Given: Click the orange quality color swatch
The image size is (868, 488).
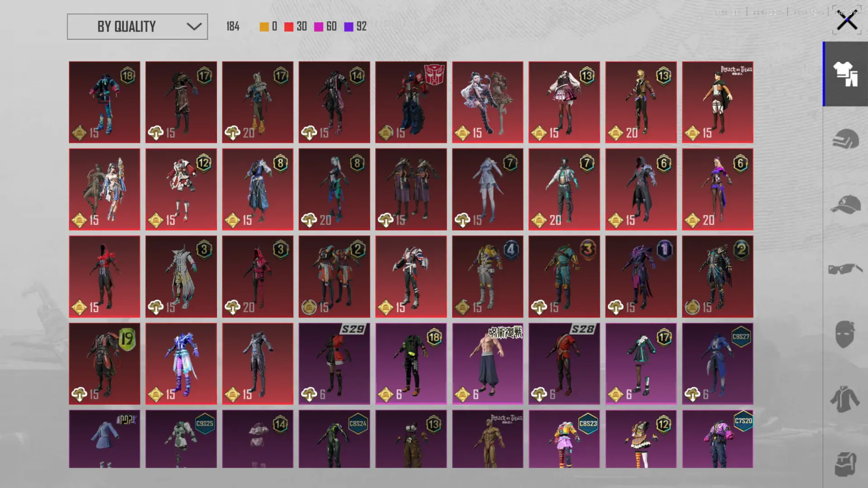Looking at the screenshot, I should click(x=264, y=27).
